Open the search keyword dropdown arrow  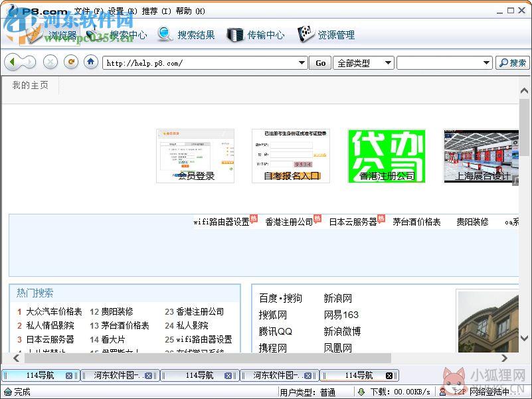tap(486, 63)
